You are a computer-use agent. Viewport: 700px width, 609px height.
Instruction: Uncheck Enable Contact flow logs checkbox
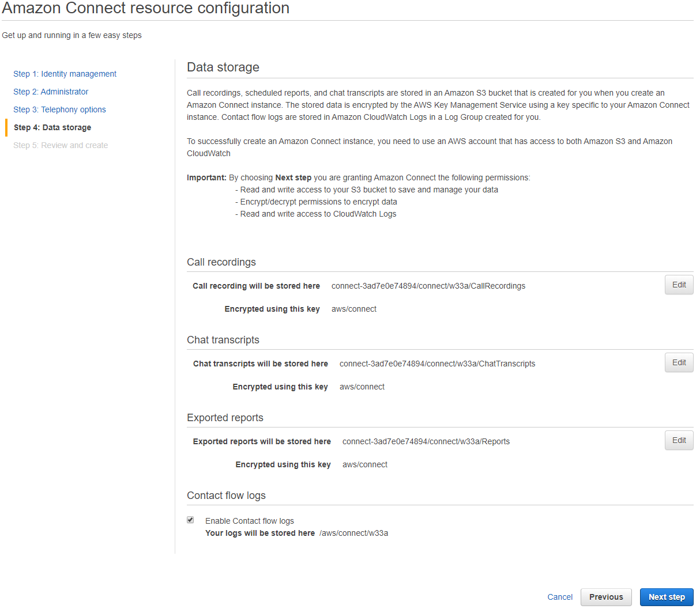pos(190,520)
